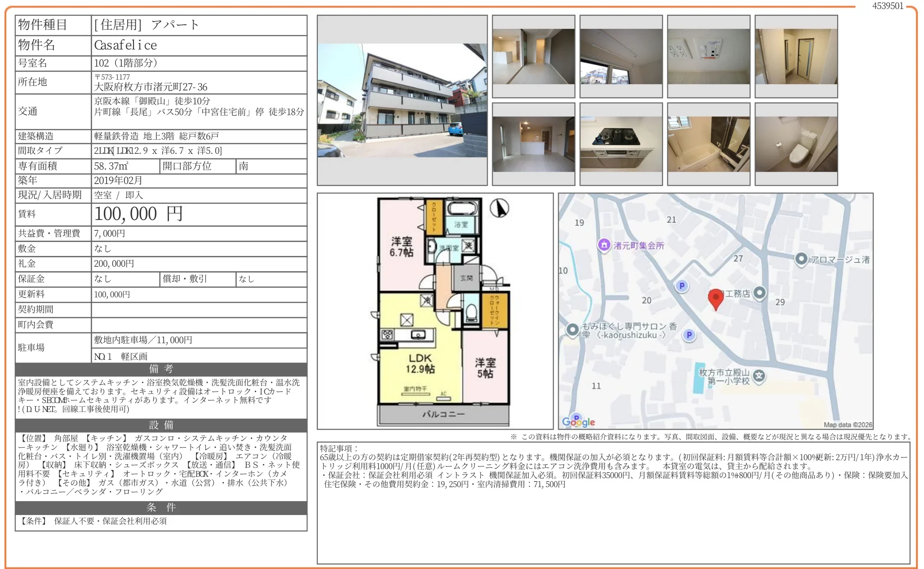The width and height of the screenshot is (924, 569).
Task: Select the 100,000円 rent value
Action: click(x=137, y=215)
